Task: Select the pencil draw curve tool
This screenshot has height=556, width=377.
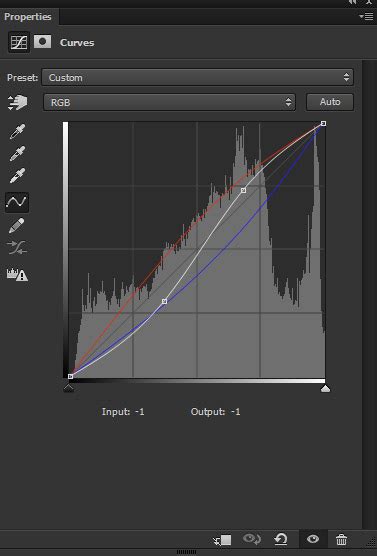Action: [17, 226]
